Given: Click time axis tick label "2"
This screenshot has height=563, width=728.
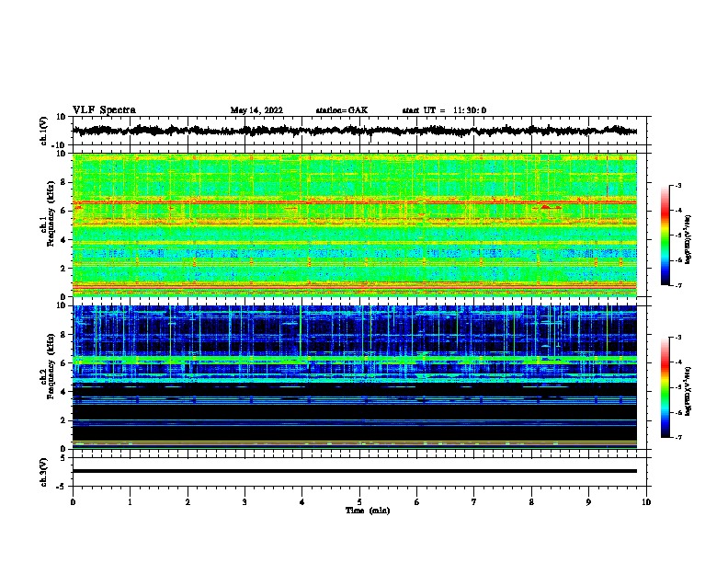Looking at the screenshot, I should (x=188, y=502).
